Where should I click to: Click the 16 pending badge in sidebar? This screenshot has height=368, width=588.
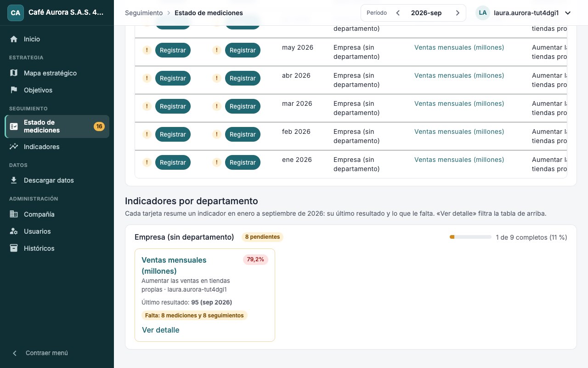click(x=99, y=126)
